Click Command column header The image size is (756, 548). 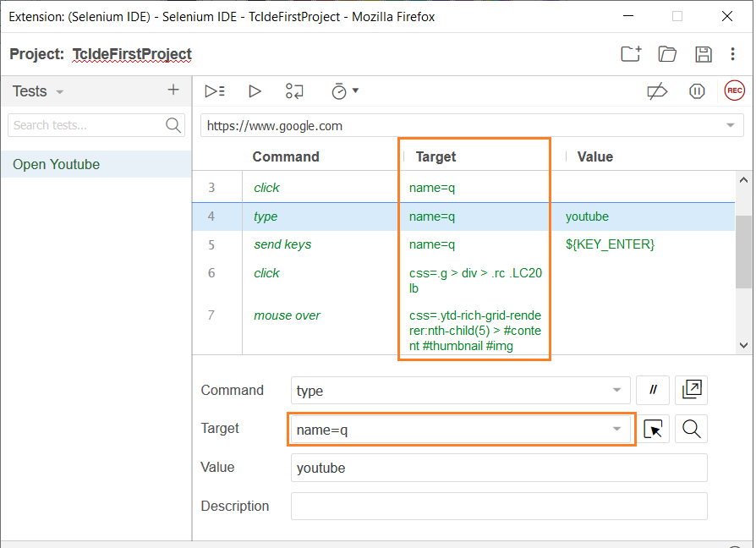point(286,156)
